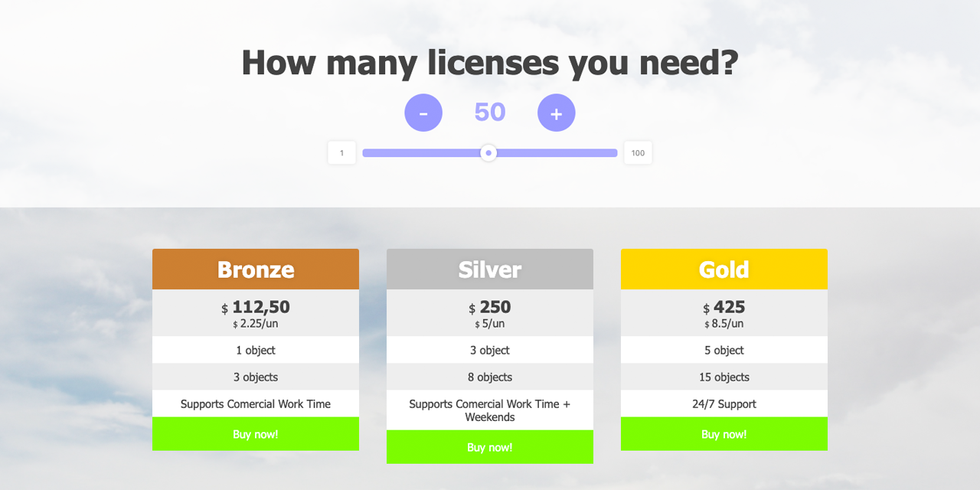This screenshot has width=980, height=490.
Task: Click the license count display showing 50
Action: click(x=490, y=112)
